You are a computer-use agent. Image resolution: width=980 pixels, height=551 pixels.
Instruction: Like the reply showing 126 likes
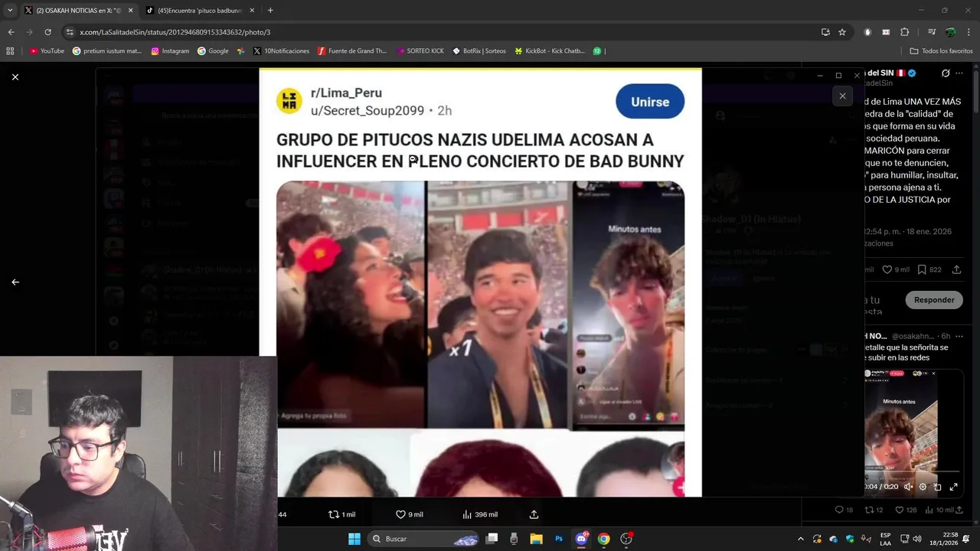906,510
